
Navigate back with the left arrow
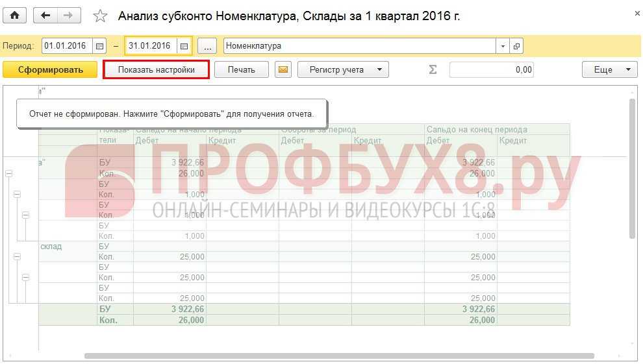point(45,16)
